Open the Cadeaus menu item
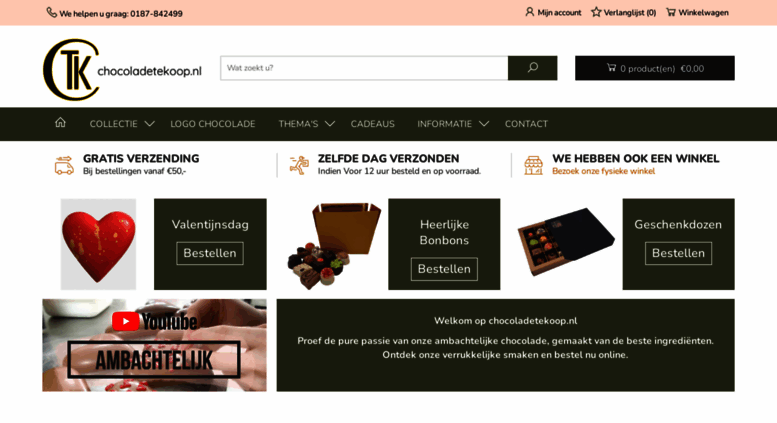Viewport: 777px width, 423px height. coord(373,124)
